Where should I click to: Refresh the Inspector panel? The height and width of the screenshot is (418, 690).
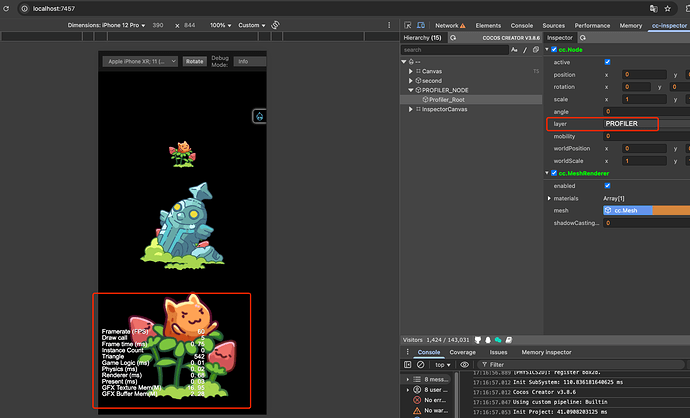(x=582, y=37)
